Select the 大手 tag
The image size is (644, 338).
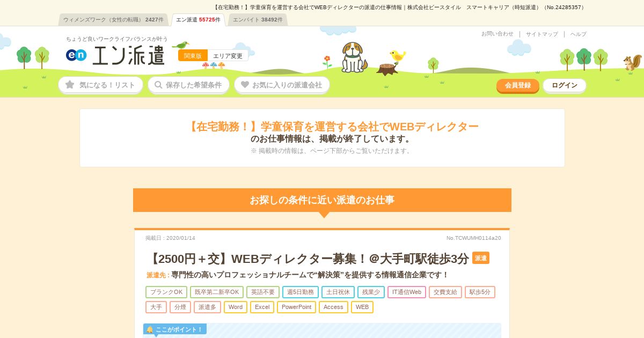[156, 307]
